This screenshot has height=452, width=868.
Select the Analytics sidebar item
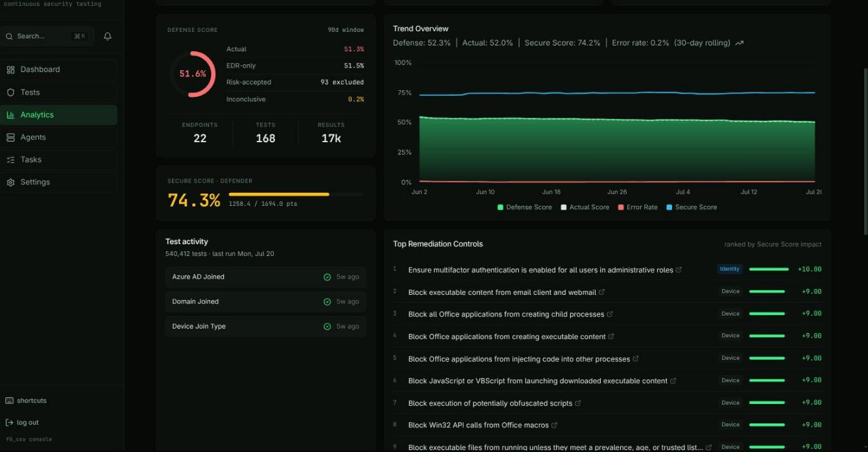pos(58,115)
